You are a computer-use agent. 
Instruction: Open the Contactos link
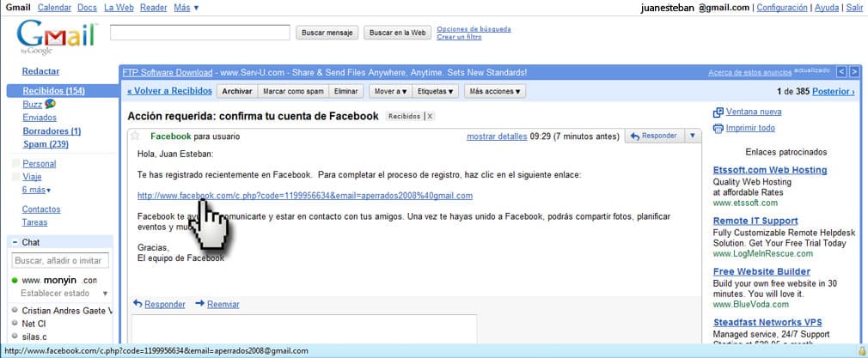click(41, 209)
